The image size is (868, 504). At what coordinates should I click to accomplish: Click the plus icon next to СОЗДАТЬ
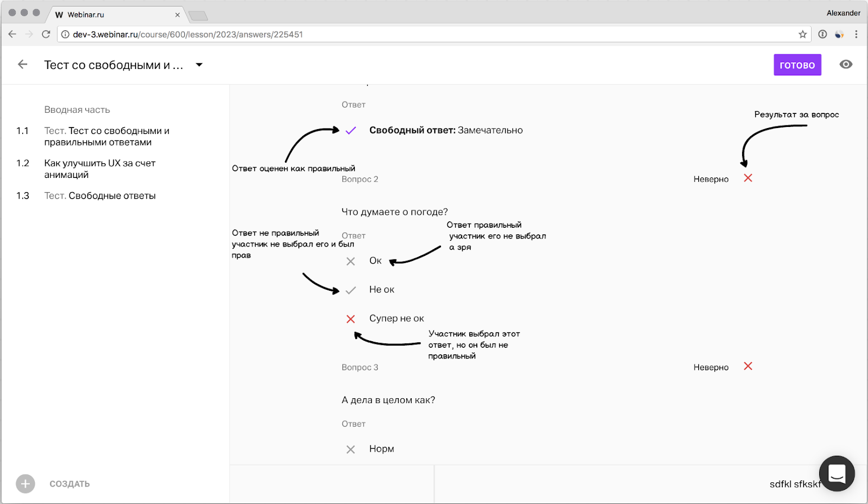[x=25, y=483]
